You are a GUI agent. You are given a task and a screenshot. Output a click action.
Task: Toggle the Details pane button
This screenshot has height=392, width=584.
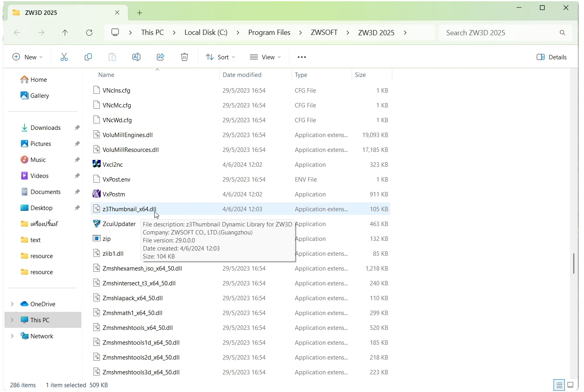[552, 57]
